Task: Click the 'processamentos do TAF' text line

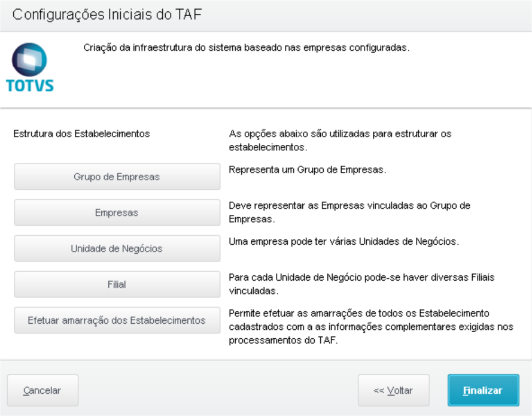Action: pyautogui.click(x=283, y=341)
